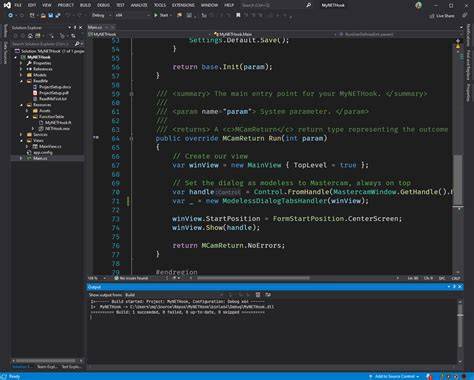
Task: Open the editor zoom percentage dropdown
Action: (97, 278)
